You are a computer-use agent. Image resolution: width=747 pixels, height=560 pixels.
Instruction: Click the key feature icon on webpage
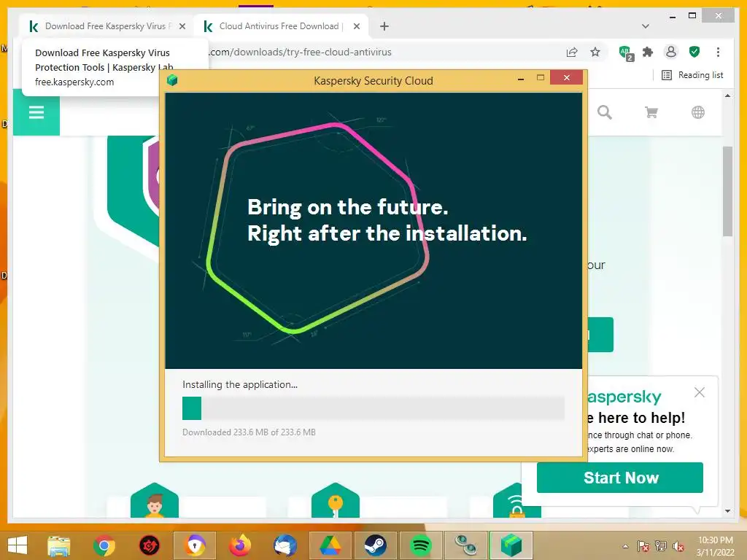coord(336,500)
